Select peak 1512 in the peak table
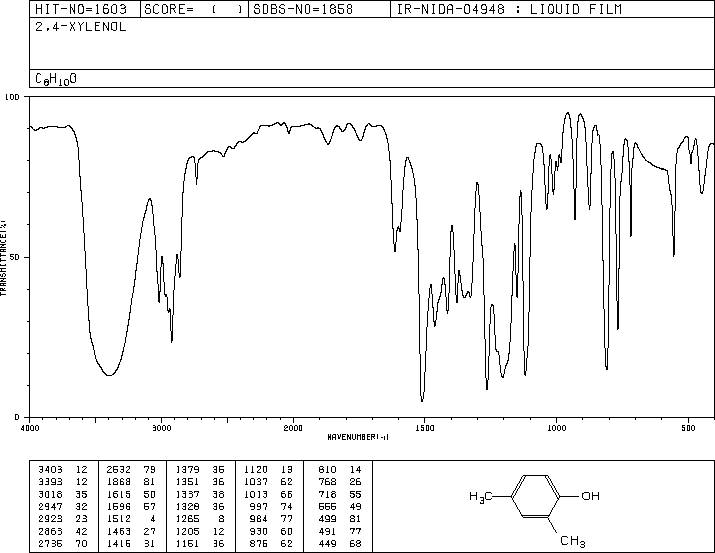Image resolution: width=715 pixels, height=553 pixels. coord(119,519)
